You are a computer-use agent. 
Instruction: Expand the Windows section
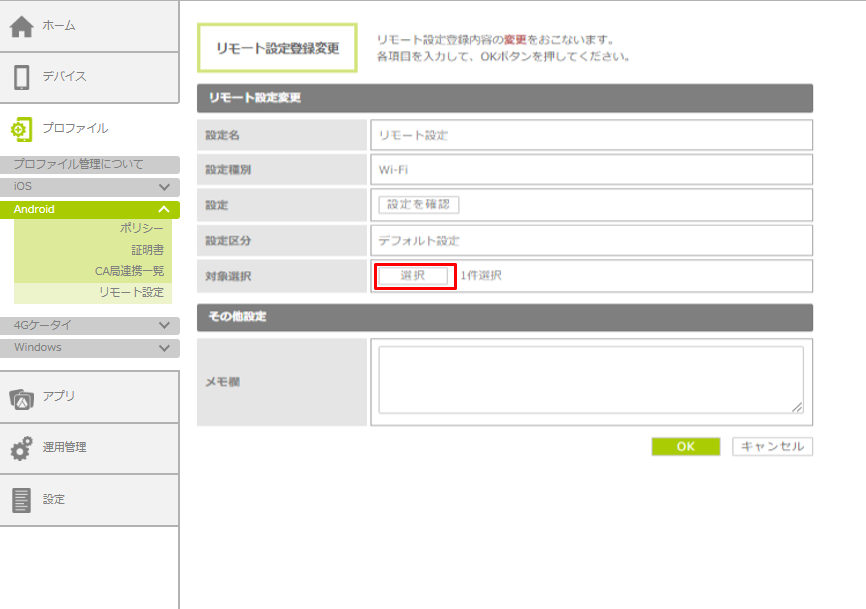(164, 348)
